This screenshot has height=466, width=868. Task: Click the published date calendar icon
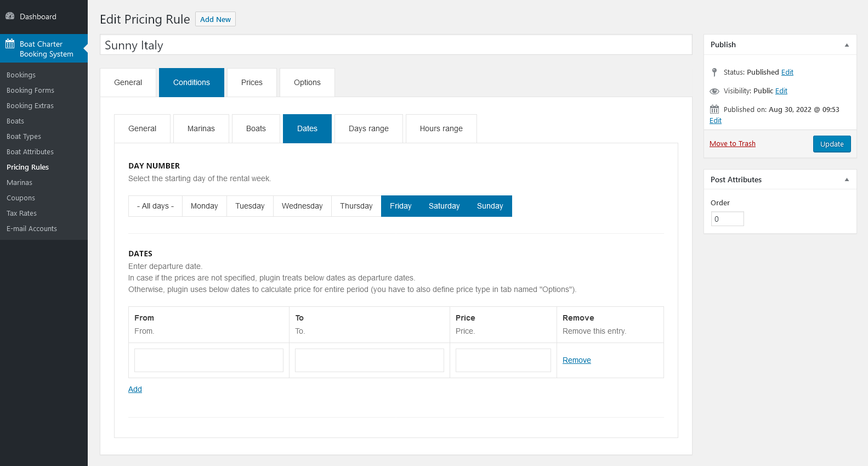coord(714,109)
